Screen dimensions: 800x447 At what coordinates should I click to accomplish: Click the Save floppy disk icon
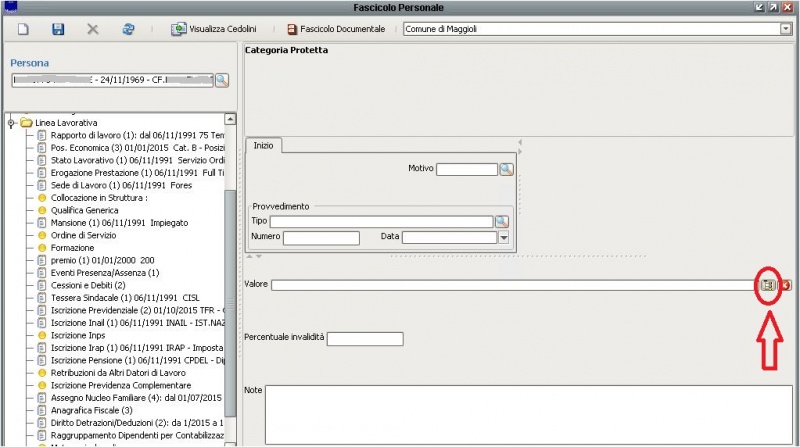(x=58, y=29)
